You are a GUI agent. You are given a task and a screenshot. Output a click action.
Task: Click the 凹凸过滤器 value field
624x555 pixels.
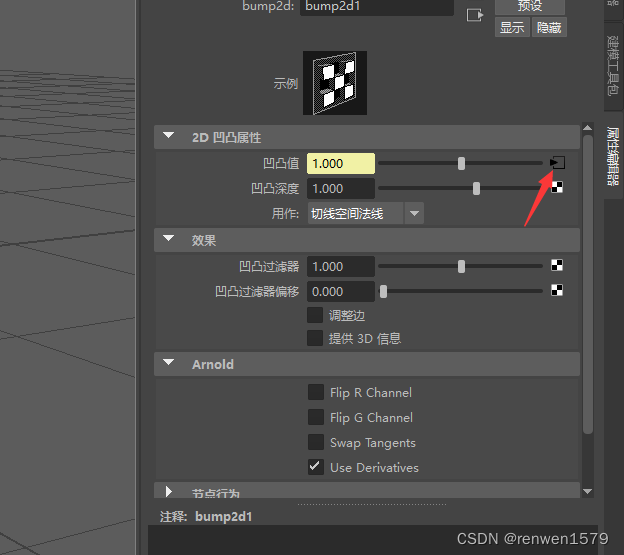tap(341, 267)
